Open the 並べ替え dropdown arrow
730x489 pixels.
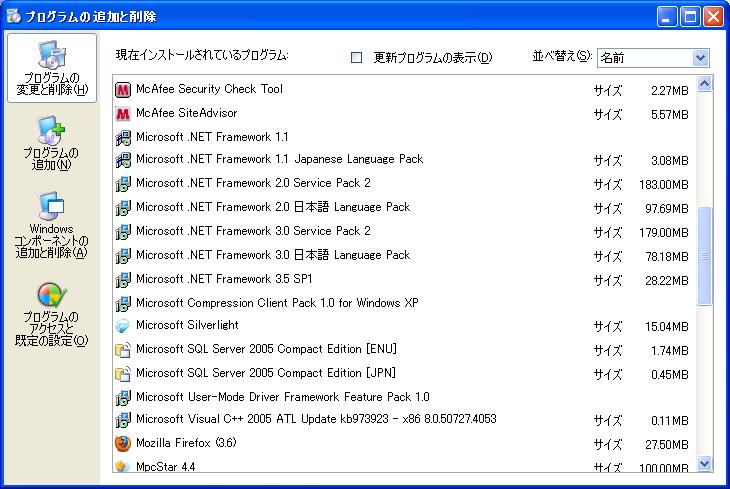(700, 58)
